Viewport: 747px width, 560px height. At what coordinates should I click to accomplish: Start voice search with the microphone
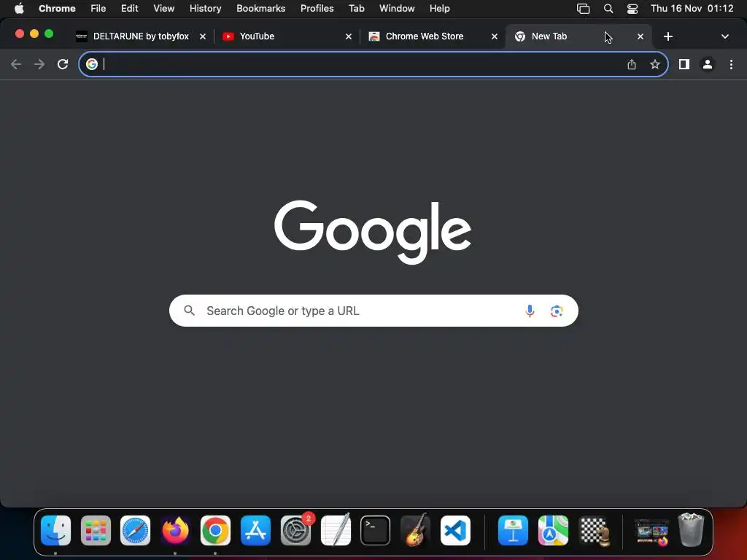coord(530,311)
